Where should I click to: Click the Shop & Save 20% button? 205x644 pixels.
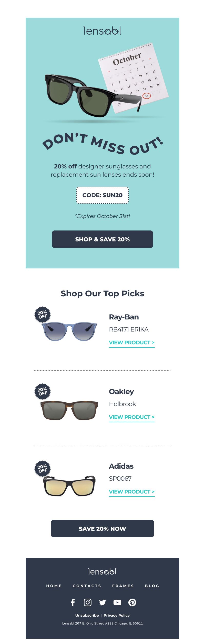pos(102,239)
